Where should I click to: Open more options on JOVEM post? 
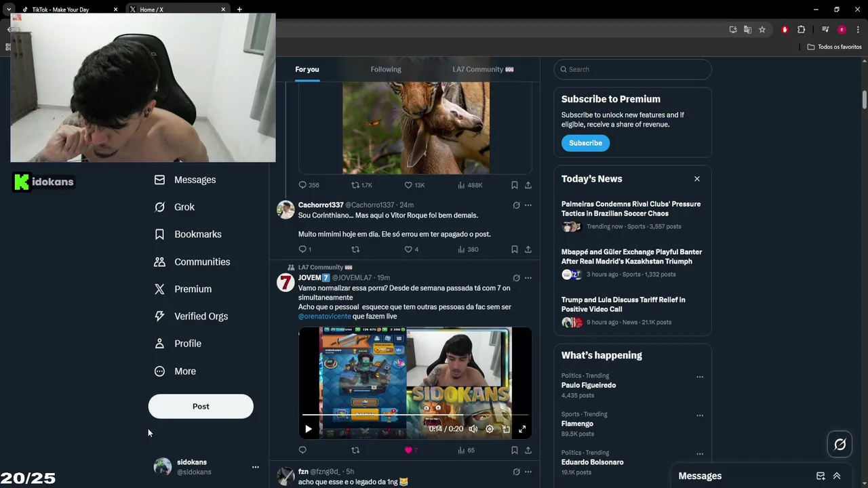click(x=528, y=278)
